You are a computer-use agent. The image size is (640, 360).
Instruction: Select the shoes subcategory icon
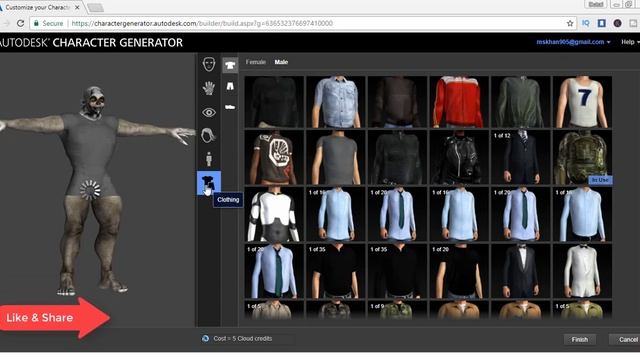coord(230,107)
